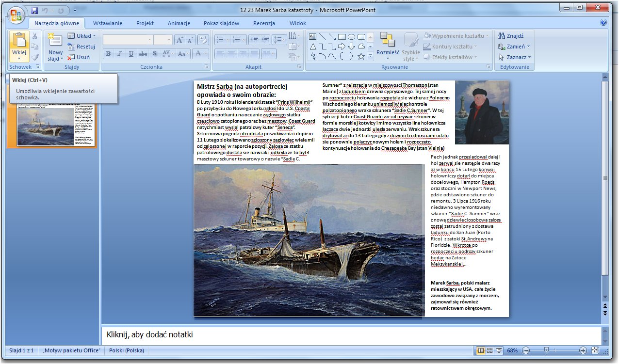
Task: Click the Save icon in quick access toolbar
Action: (x=34, y=10)
